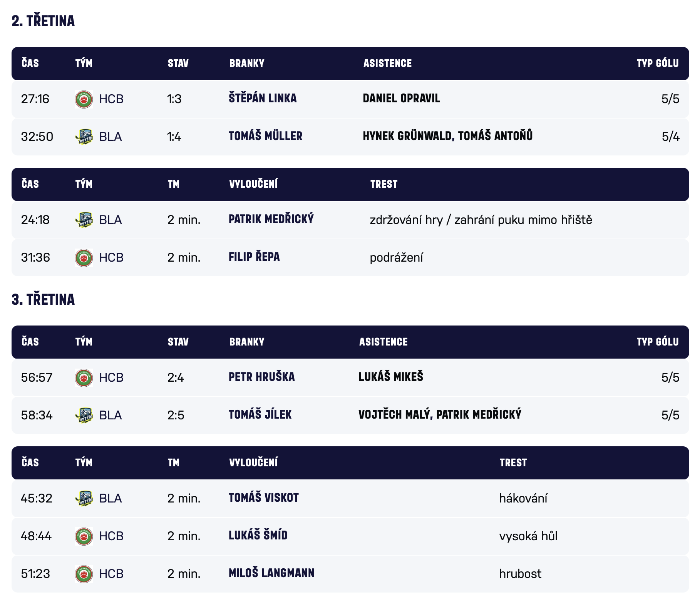Open player Štěpán Linka
The width and height of the screenshot is (700, 601).
pos(263,98)
